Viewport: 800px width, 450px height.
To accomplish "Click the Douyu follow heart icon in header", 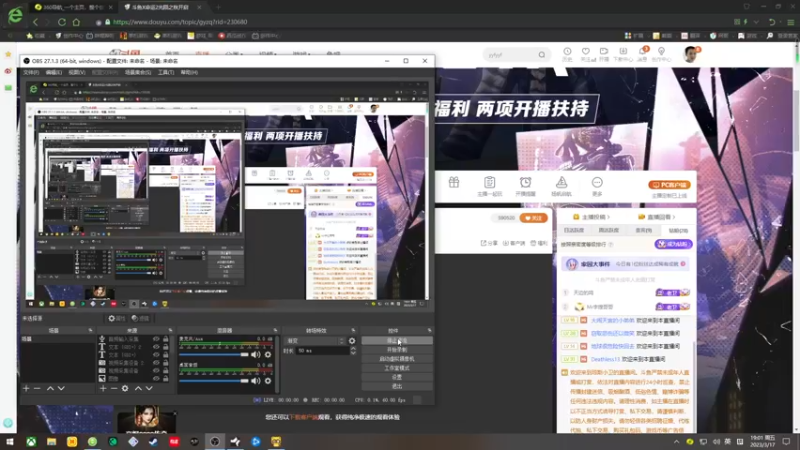I will [586, 52].
